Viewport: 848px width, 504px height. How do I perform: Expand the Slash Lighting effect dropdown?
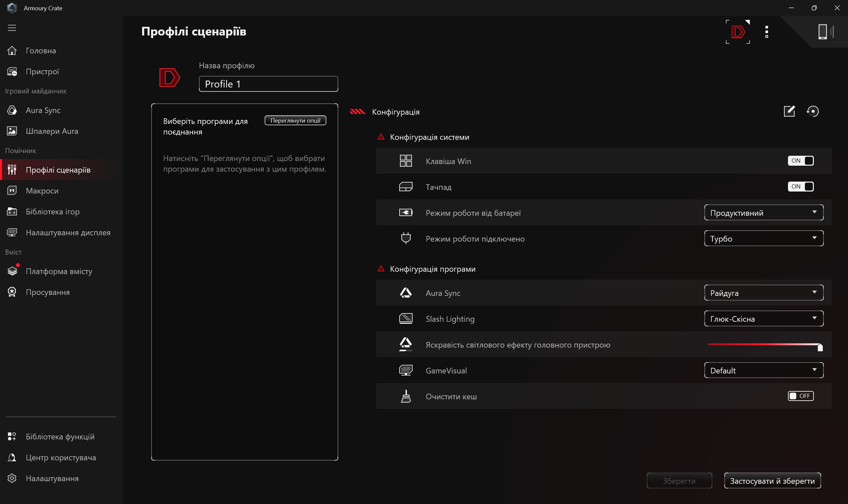(764, 318)
